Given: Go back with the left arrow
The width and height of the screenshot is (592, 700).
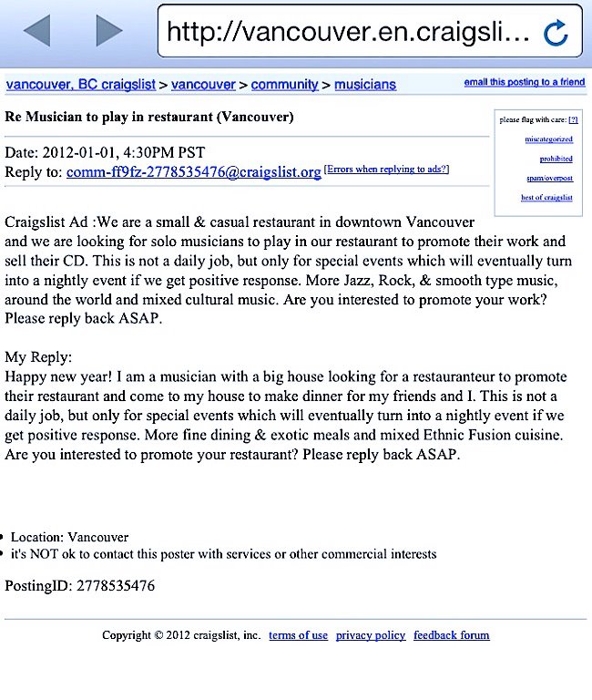Looking at the screenshot, I should point(36,32).
